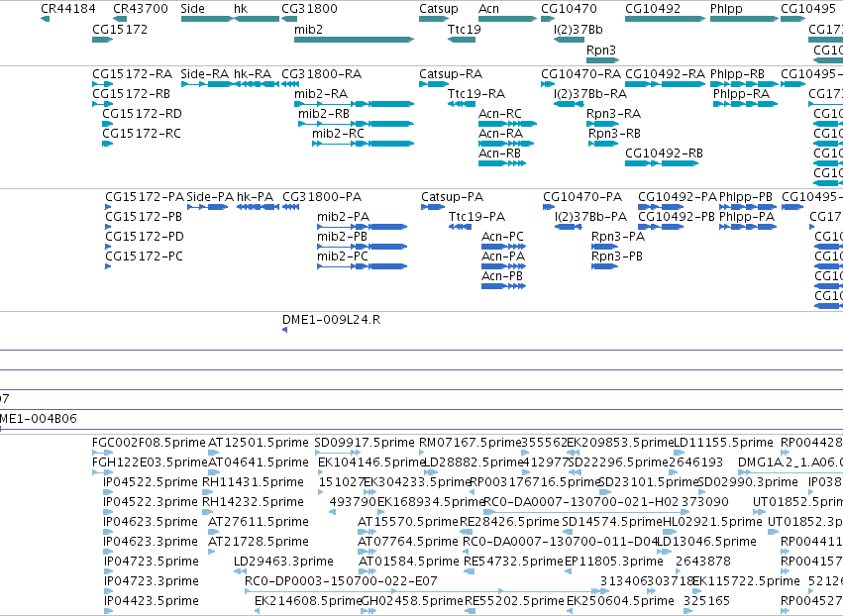Select the teal CG10492 gene arrow bar

coord(665,19)
